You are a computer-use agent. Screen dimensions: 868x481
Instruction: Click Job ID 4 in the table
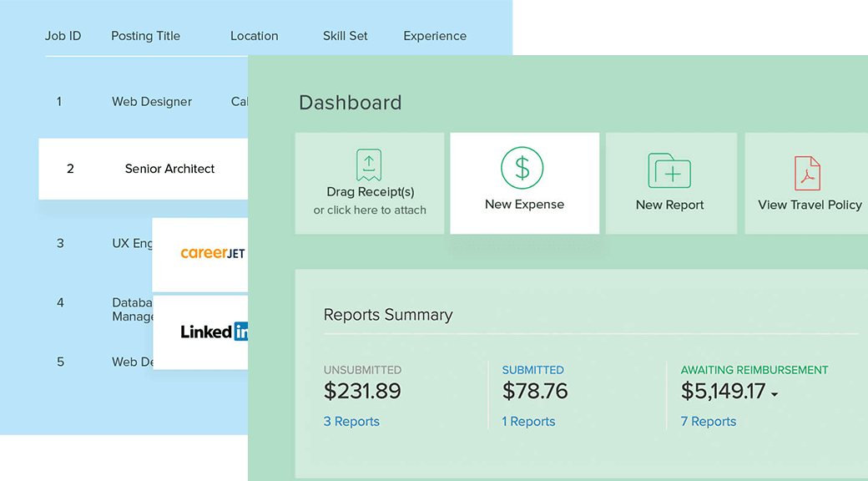point(60,302)
